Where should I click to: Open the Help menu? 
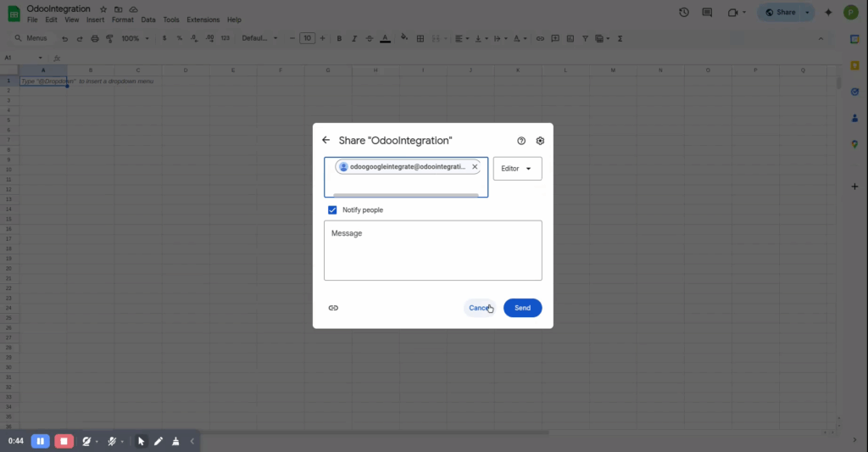[234, 20]
